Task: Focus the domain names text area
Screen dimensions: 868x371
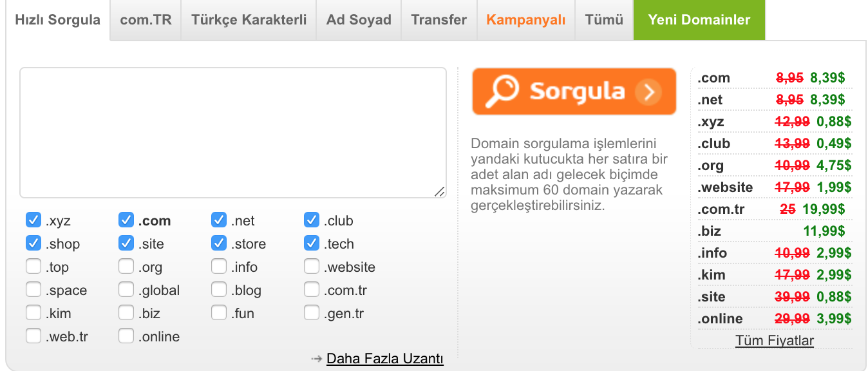Action: [233, 133]
